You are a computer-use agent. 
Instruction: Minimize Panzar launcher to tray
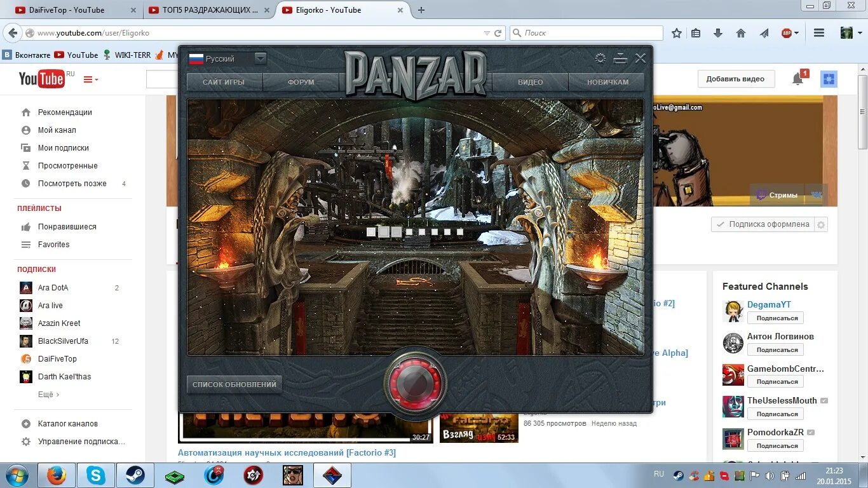[621, 58]
